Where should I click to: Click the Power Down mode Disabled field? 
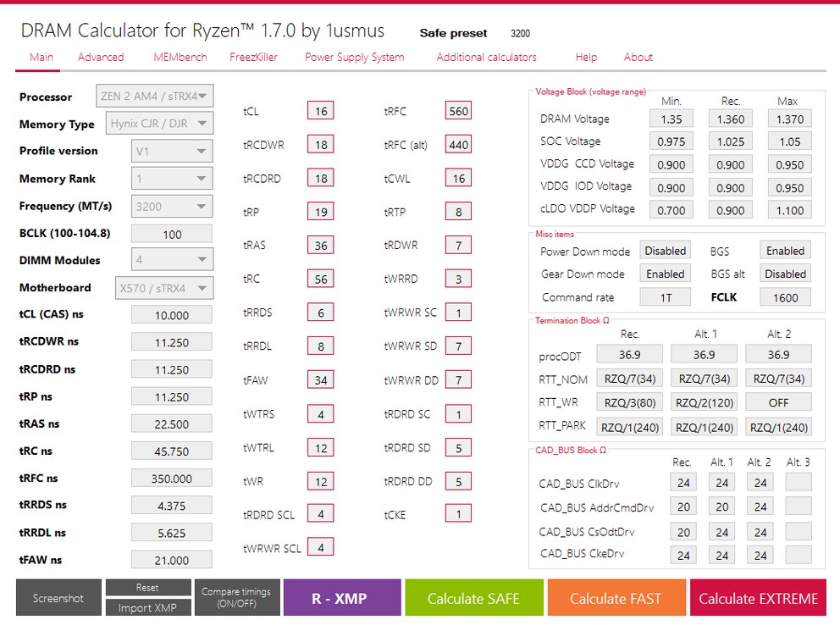(x=666, y=251)
